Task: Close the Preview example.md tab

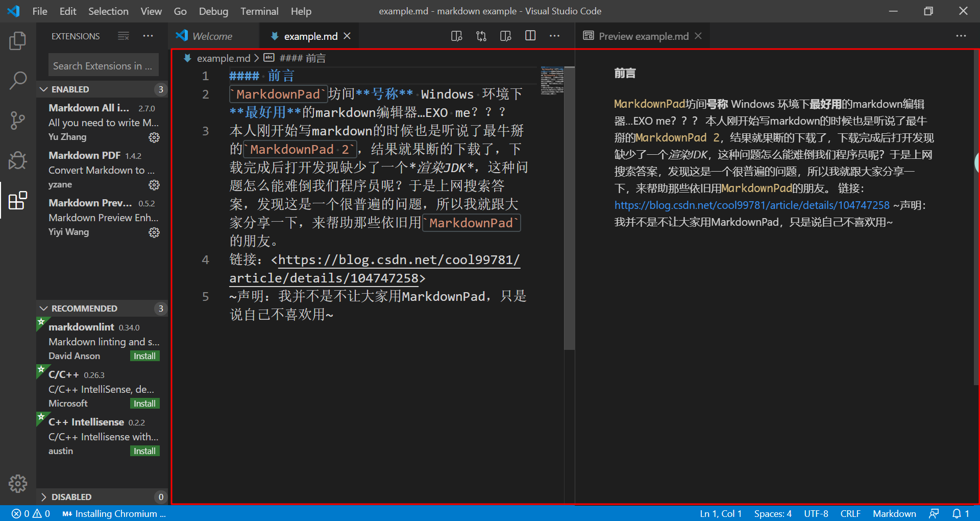Action: point(698,36)
